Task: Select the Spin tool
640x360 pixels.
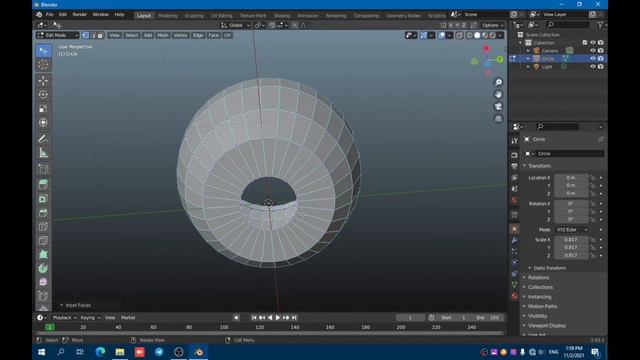Action: coord(43,268)
